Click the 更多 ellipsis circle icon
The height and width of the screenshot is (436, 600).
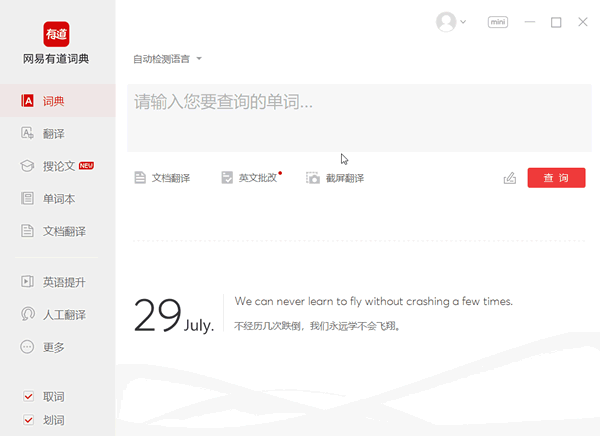[x=27, y=347]
